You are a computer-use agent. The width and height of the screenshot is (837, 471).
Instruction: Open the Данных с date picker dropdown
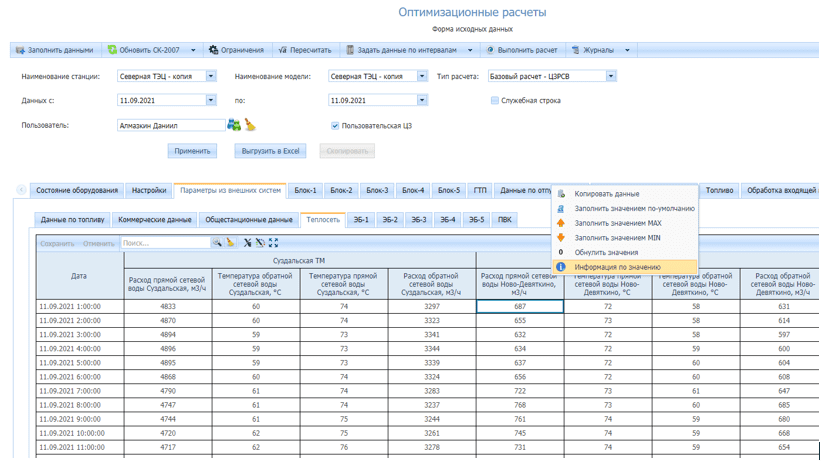click(x=211, y=101)
